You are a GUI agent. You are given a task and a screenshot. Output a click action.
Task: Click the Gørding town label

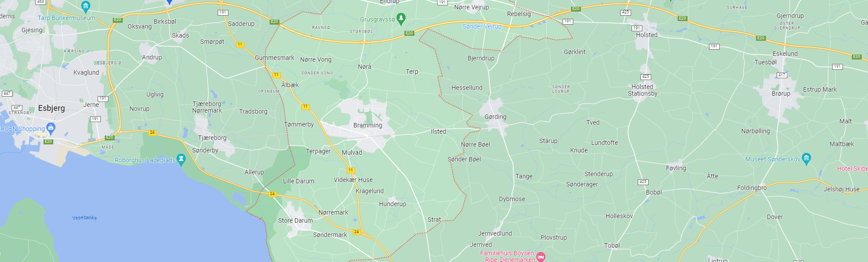coord(495,117)
